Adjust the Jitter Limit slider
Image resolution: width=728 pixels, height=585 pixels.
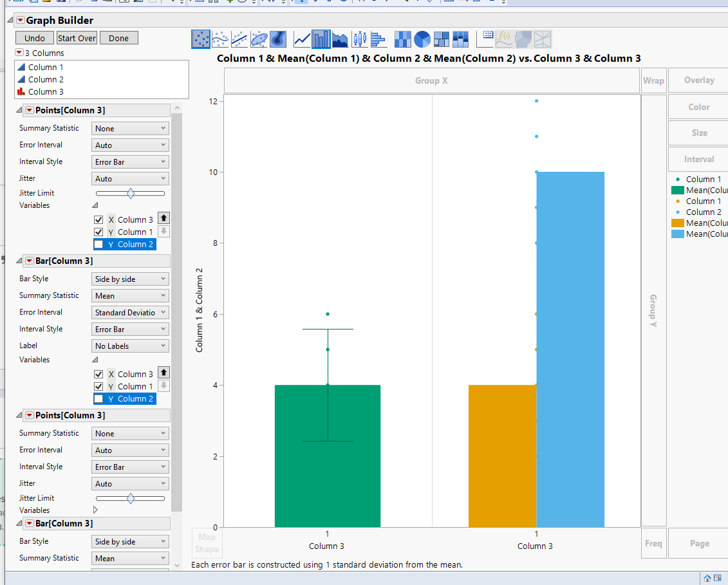click(131, 192)
